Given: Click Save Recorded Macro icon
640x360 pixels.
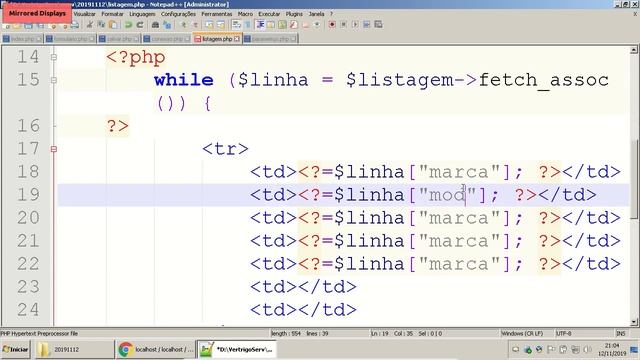Looking at the screenshot, I should coord(378,24).
